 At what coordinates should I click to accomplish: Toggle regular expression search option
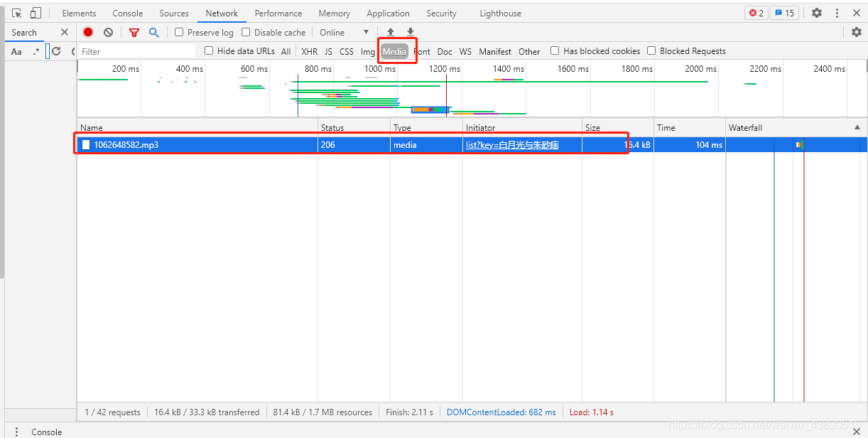36,51
